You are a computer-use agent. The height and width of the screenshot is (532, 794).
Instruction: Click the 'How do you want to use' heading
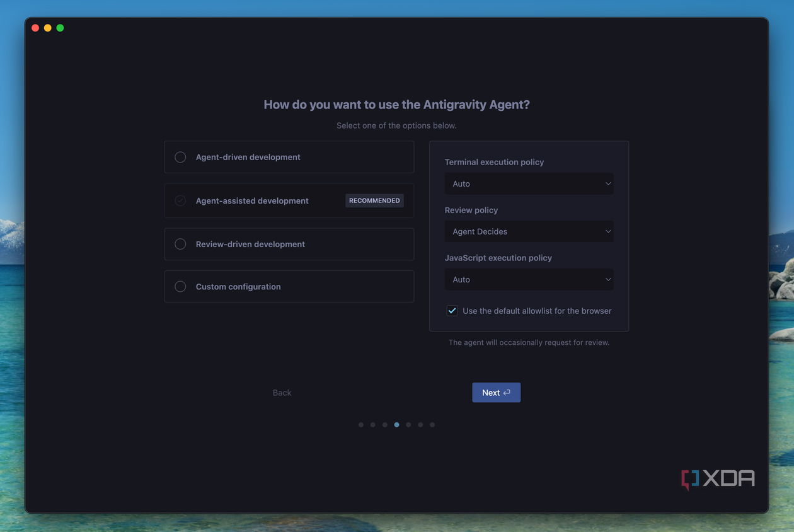(396, 105)
